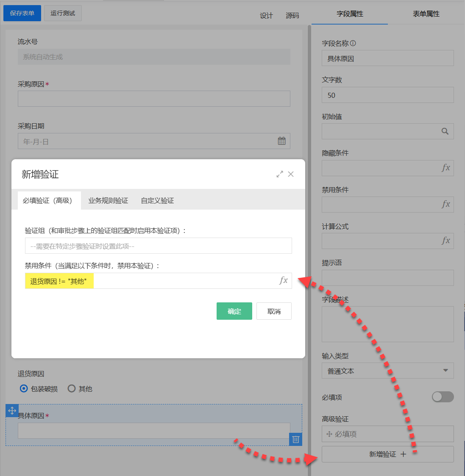Expand the 新增验证 dialog to fullscreen
465x476 pixels.
coord(279,174)
